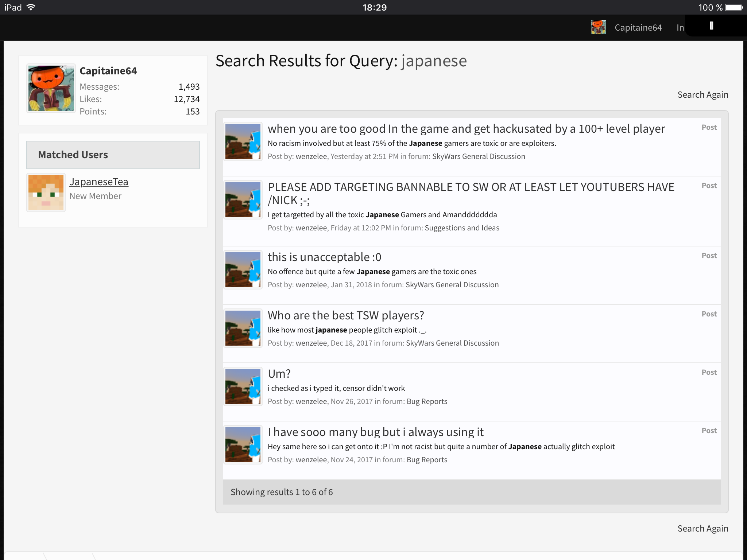Open the 'In' menu item in top bar
Screen dimensions: 747x560
tap(680, 28)
